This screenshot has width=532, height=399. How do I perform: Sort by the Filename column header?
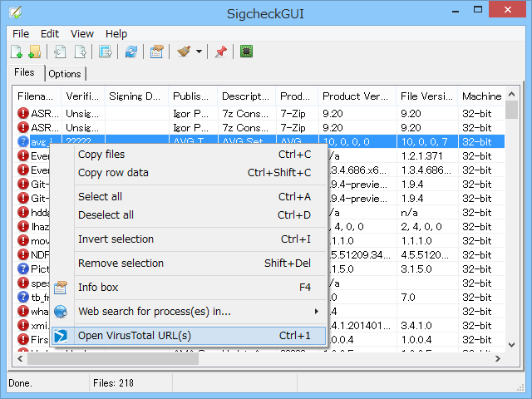(x=37, y=96)
